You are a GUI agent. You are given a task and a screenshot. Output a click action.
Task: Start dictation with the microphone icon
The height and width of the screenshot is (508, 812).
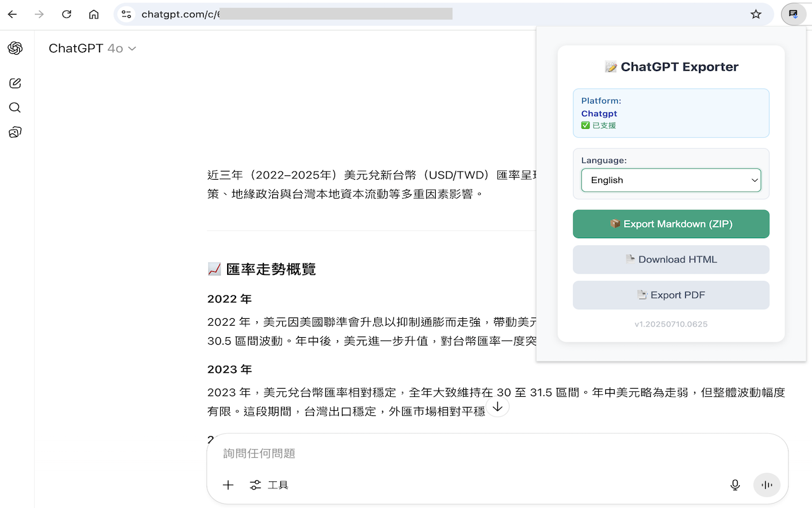735,485
